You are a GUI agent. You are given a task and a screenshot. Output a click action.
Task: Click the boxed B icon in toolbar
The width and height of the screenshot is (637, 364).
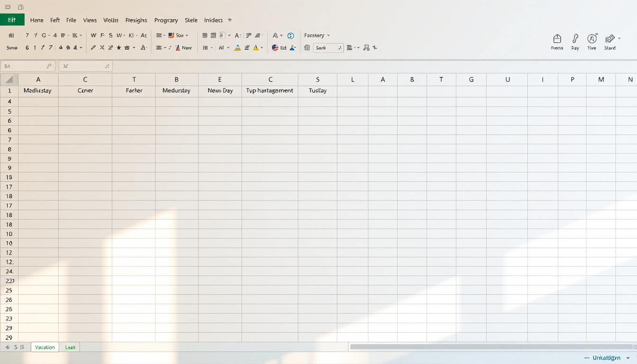221,36
